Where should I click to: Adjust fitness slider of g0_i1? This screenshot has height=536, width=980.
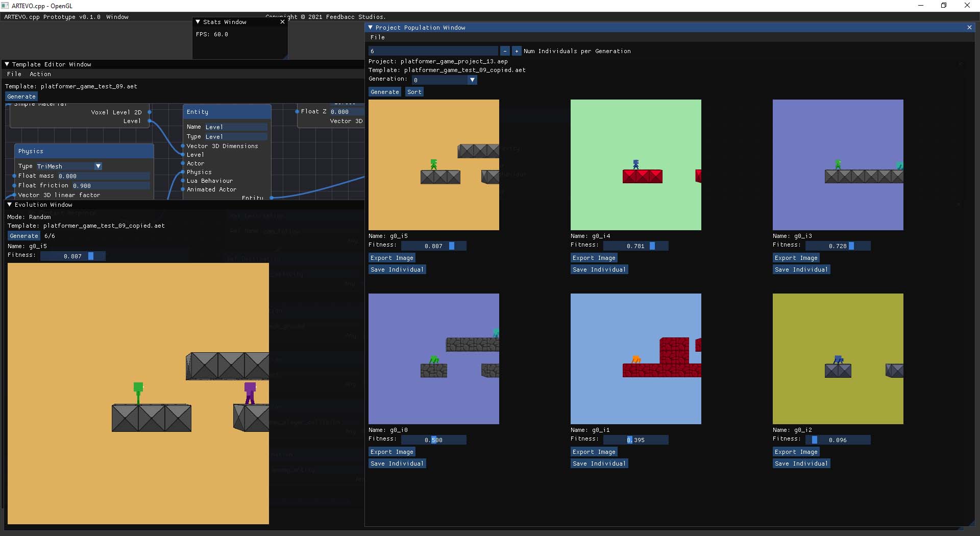(x=636, y=440)
